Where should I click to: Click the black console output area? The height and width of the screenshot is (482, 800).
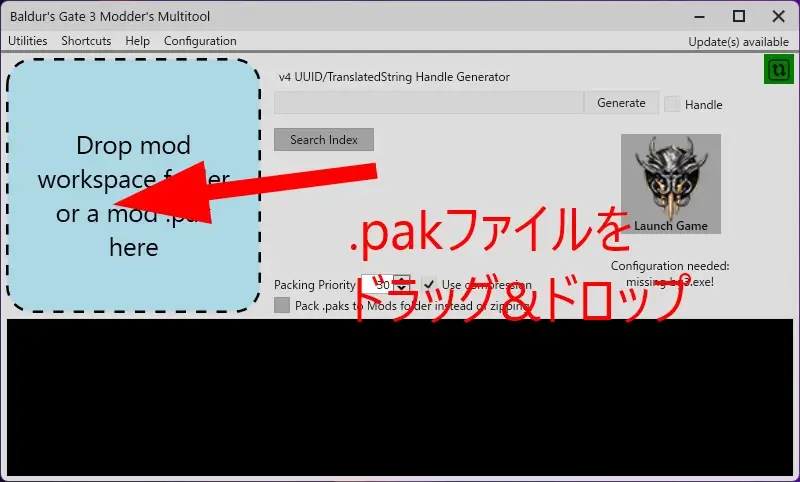coord(400,398)
